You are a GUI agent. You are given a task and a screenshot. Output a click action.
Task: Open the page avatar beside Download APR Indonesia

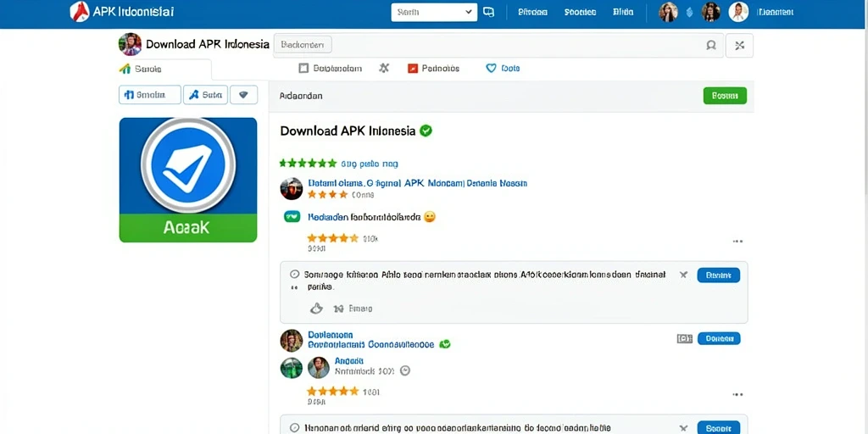pyautogui.click(x=130, y=44)
